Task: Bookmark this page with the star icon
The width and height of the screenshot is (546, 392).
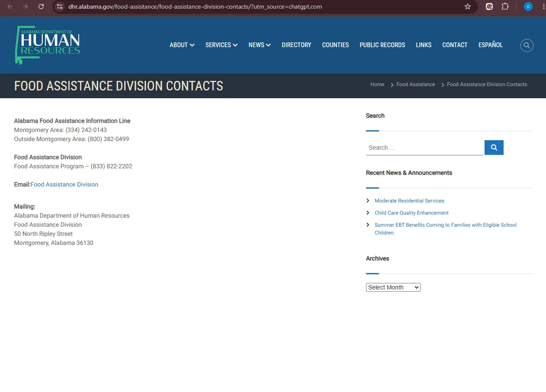Action: coord(468,6)
